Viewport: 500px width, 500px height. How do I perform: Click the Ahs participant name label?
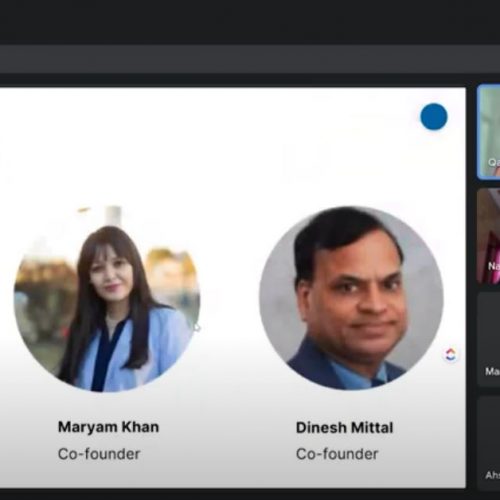493,475
